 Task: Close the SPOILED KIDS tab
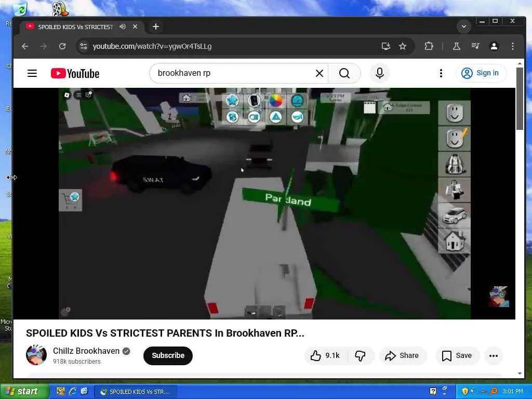coord(135,26)
